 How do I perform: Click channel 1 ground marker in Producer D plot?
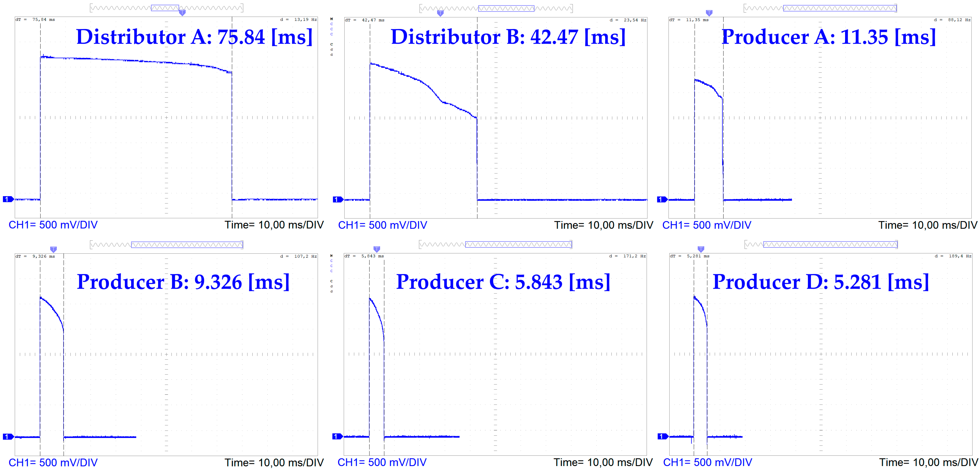click(x=662, y=436)
